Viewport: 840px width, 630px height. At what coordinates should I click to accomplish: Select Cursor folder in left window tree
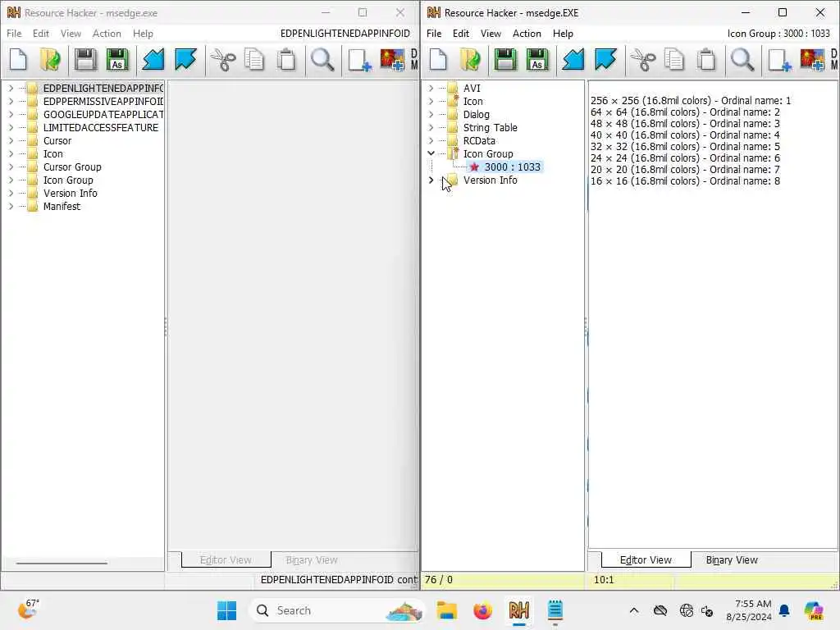[57, 140]
